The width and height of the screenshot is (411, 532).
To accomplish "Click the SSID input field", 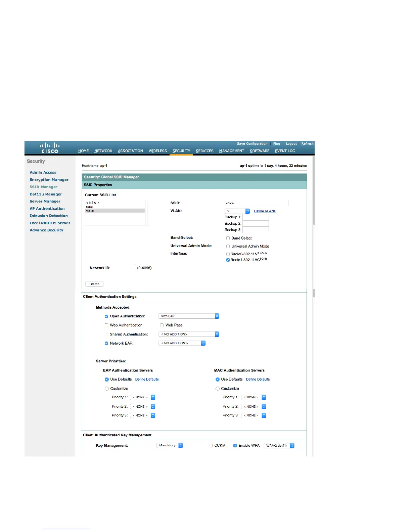I will (257, 203).
